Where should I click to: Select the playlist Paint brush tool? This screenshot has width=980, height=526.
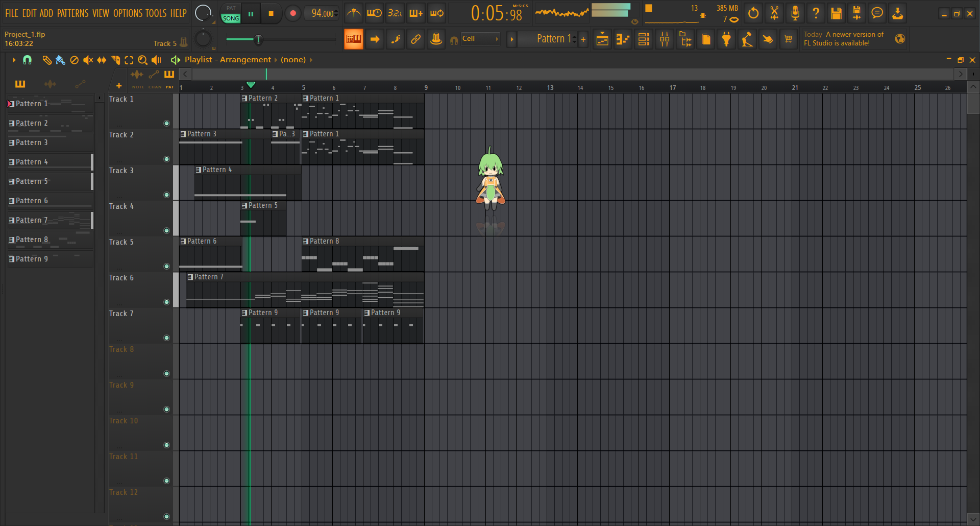[60, 60]
